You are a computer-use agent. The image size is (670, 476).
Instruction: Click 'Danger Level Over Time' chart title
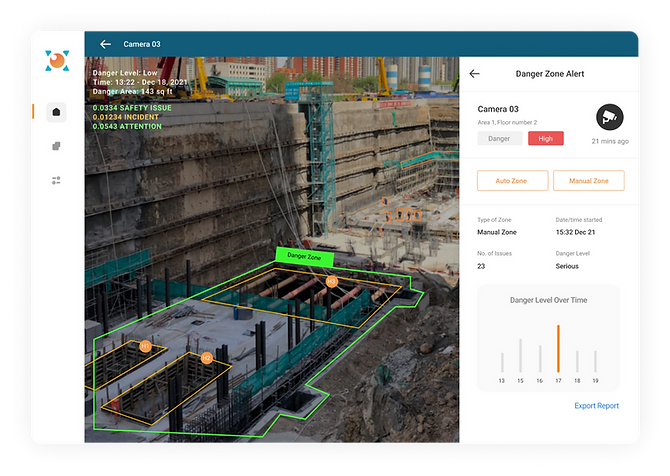coord(549,300)
